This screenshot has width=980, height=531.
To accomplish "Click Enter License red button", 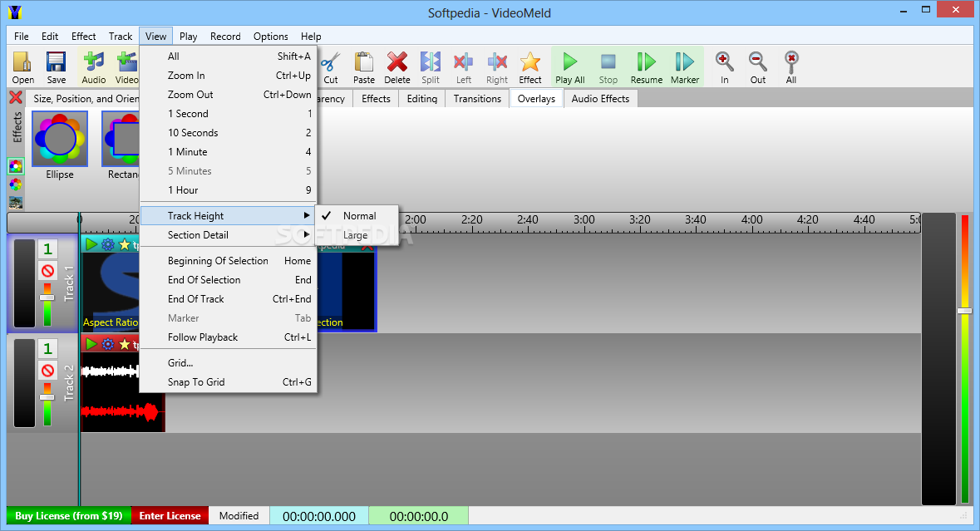I will [x=170, y=516].
